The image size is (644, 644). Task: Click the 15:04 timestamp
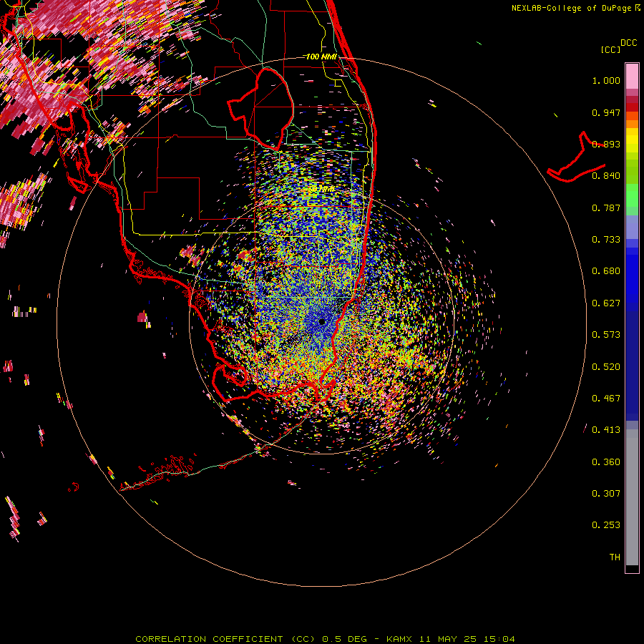[499, 639]
